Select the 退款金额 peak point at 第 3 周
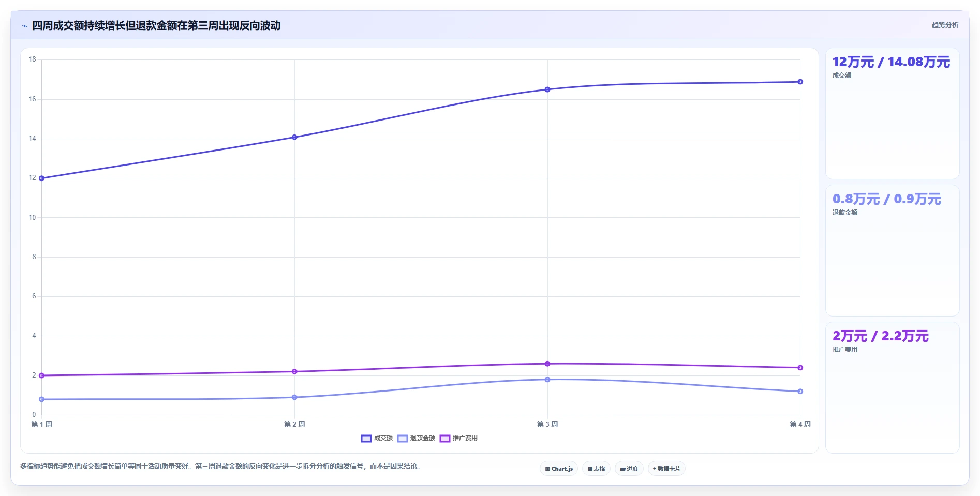The width and height of the screenshot is (980, 496). 547,380
